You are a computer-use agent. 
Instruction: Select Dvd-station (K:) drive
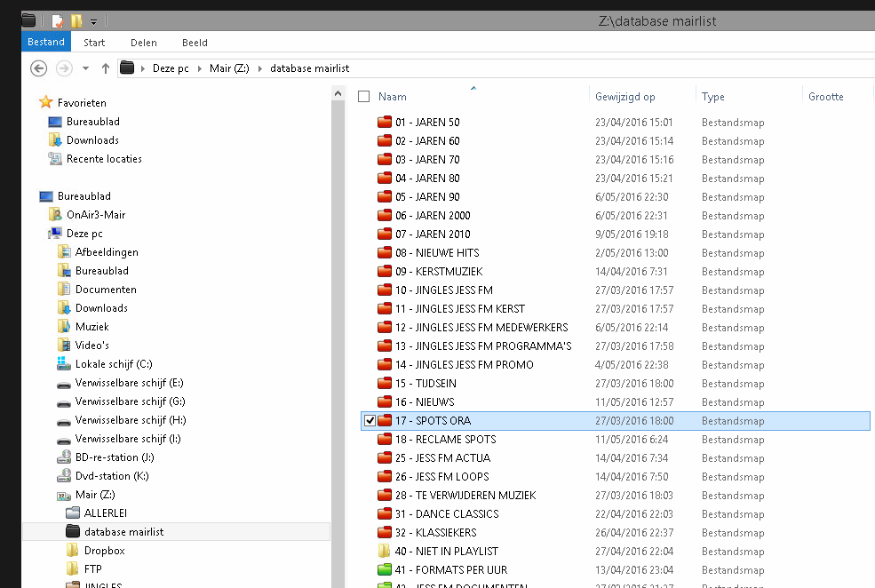(x=112, y=476)
